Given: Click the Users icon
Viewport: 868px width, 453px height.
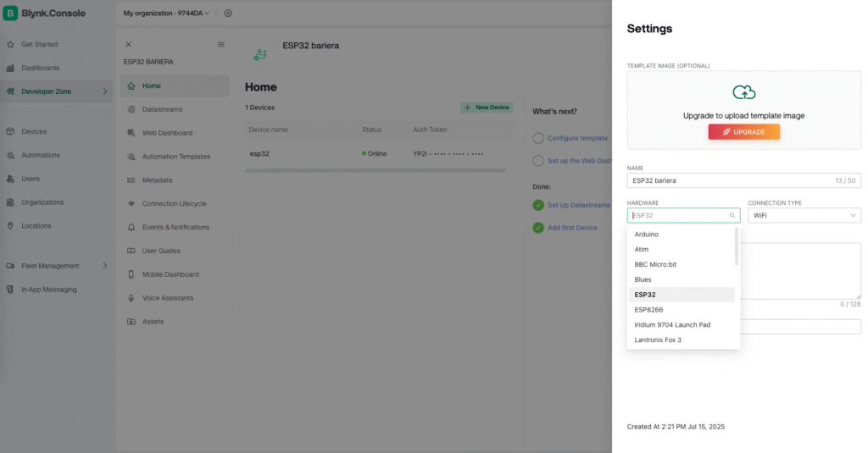Looking at the screenshot, I should (x=10, y=179).
